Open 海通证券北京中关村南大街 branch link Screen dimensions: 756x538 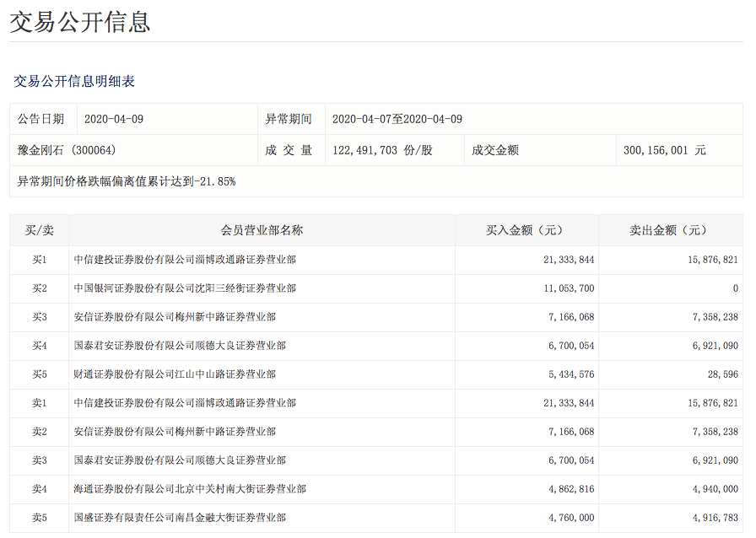pyautogui.click(x=190, y=489)
